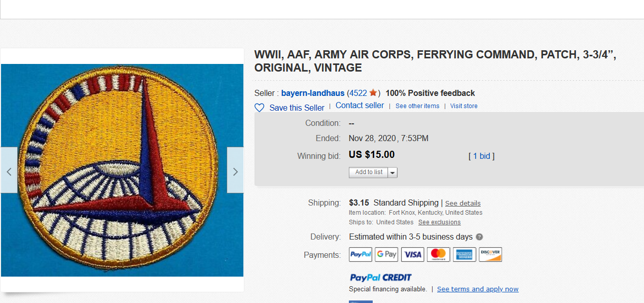The image size is (644, 303).
Task: Click the American Express payment icon
Action: pyautogui.click(x=464, y=254)
